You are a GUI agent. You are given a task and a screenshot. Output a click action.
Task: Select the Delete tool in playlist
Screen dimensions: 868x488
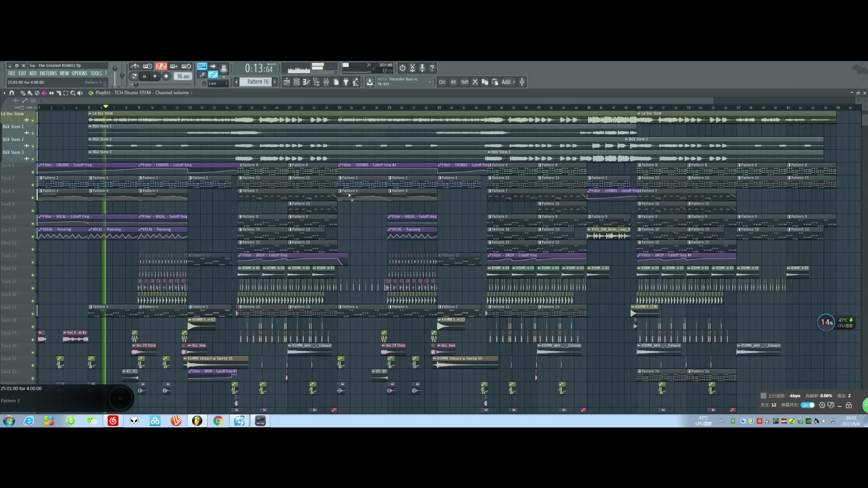[37, 93]
